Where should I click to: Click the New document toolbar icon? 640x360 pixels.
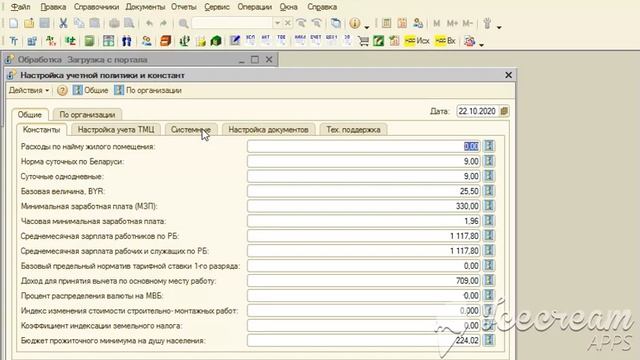pyautogui.click(x=13, y=23)
